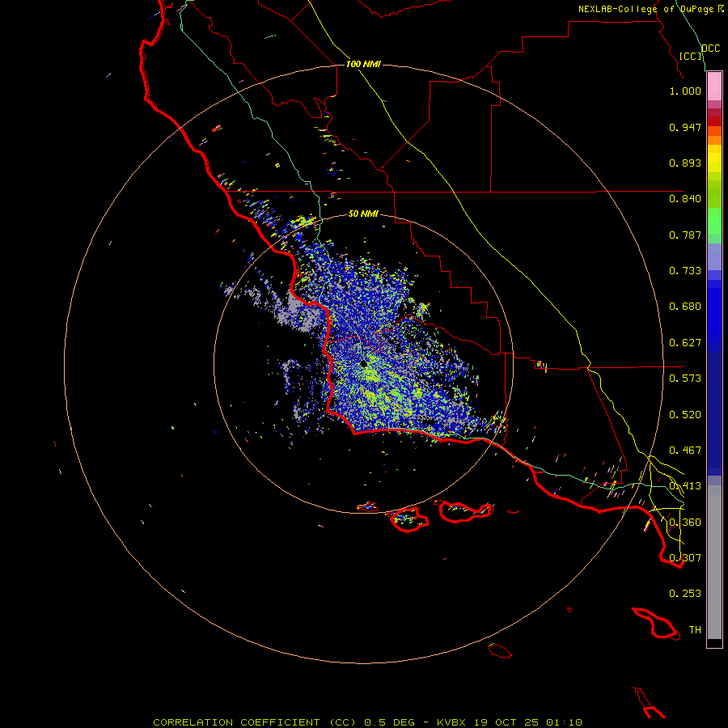Image resolution: width=728 pixels, height=728 pixels.
Task: Click the Correlation Coefficient caption at bottom
Action: click(367, 722)
